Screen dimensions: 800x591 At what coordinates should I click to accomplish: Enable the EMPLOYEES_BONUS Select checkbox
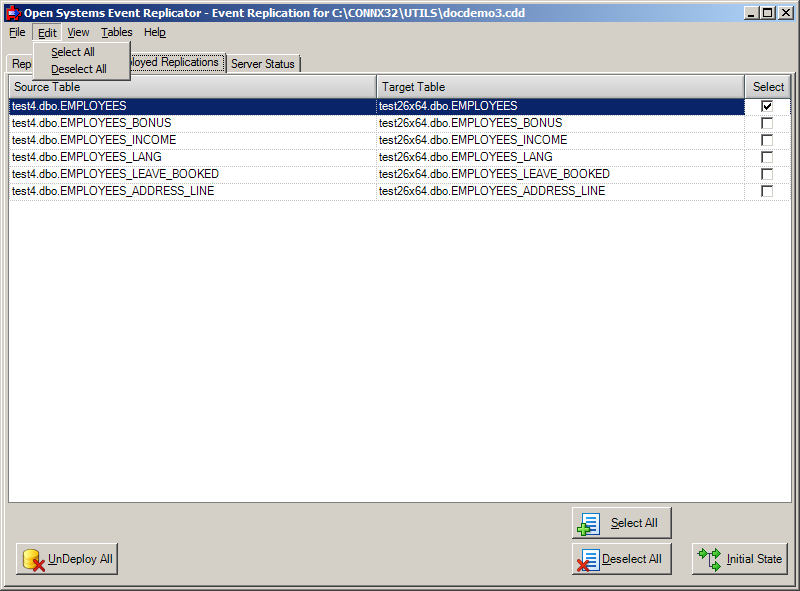tap(767, 122)
